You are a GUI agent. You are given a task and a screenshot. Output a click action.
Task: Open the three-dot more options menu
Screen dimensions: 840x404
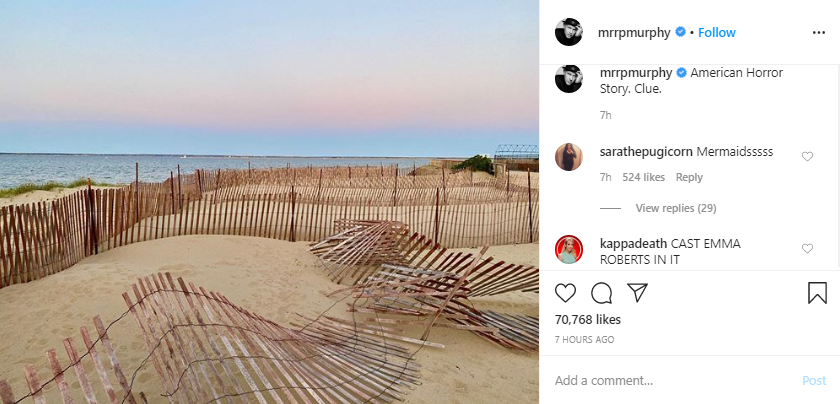819,33
